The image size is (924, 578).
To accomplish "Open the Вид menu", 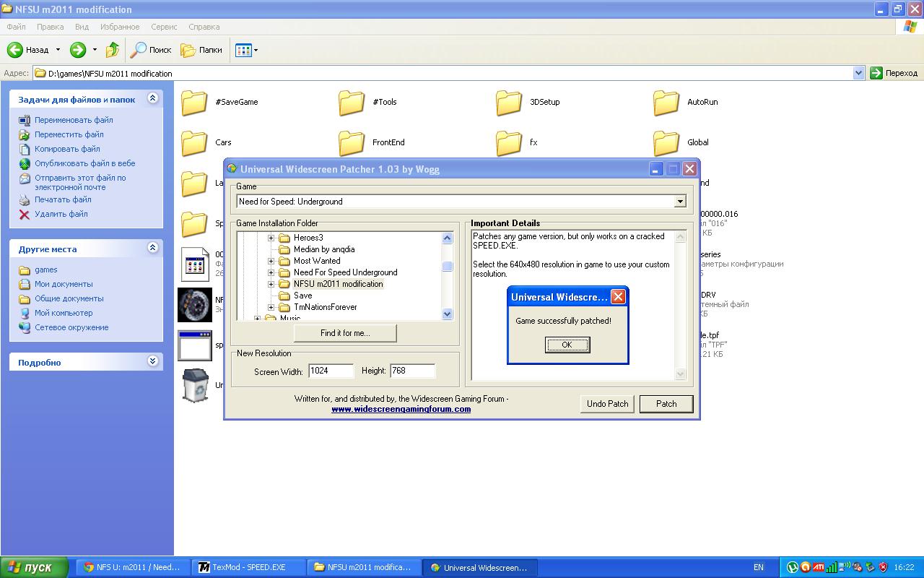I will point(82,27).
